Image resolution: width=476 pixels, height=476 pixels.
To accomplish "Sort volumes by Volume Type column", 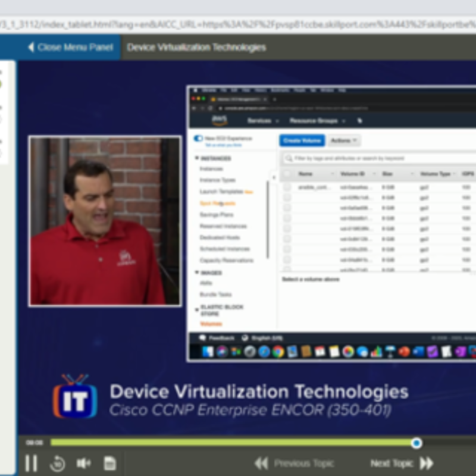I will [x=454, y=174].
